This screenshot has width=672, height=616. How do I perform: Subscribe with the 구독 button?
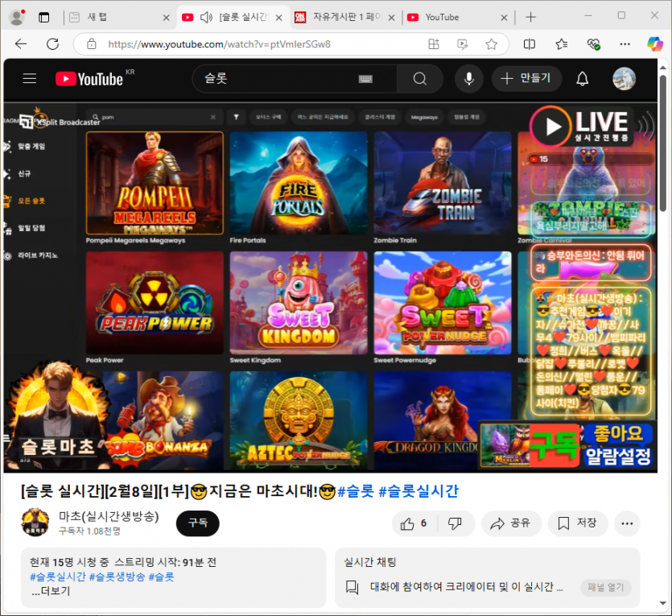(x=197, y=523)
